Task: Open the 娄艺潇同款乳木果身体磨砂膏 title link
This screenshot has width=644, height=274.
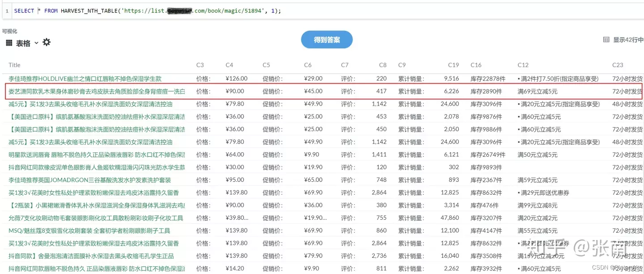Action: (97, 91)
